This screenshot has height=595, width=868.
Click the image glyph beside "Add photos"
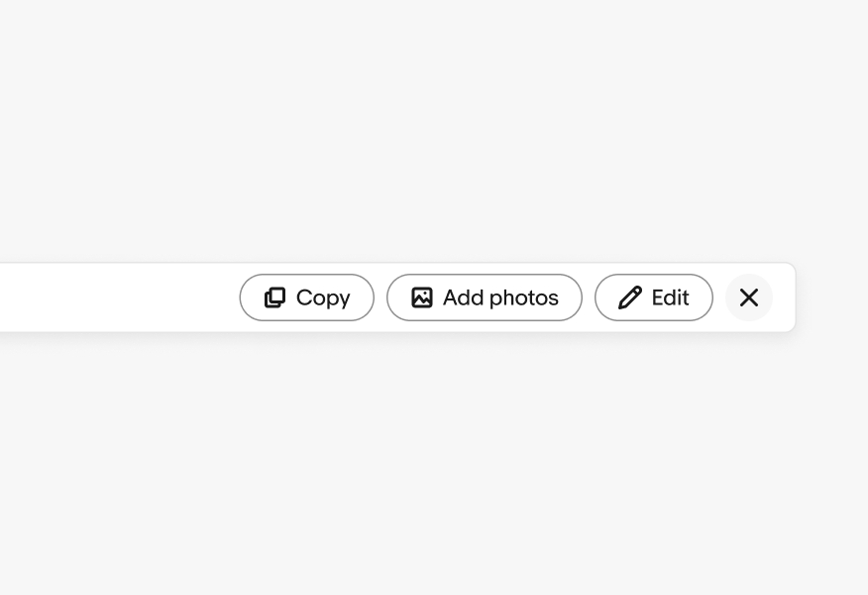tap(422, 297)
